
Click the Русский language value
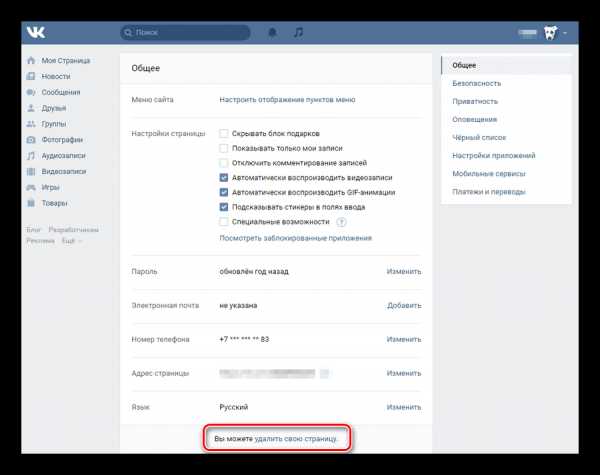[234, 407]
